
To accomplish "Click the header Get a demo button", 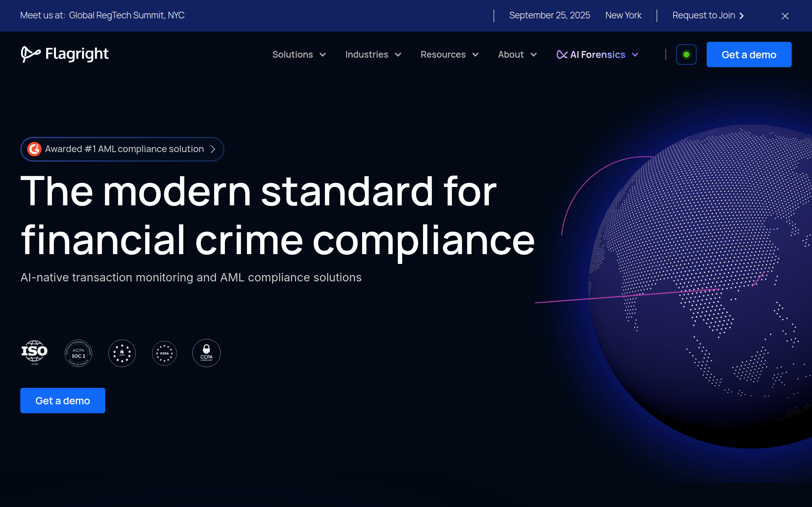I will coord(749,54).
